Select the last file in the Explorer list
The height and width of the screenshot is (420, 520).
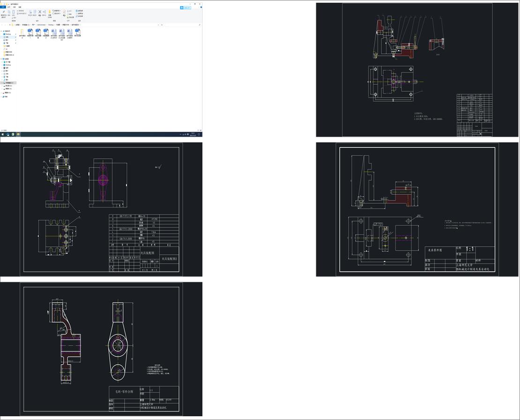pyautogui.click(x=78, y=32)
